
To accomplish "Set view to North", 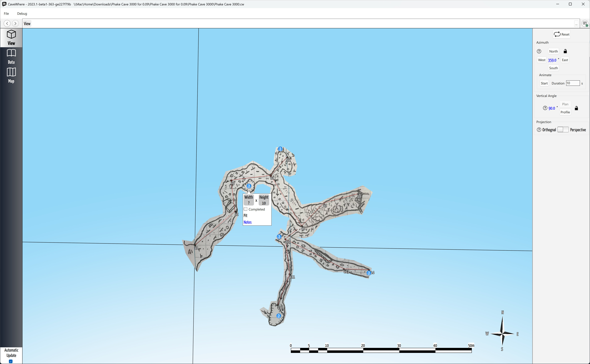I will [553, 51].
